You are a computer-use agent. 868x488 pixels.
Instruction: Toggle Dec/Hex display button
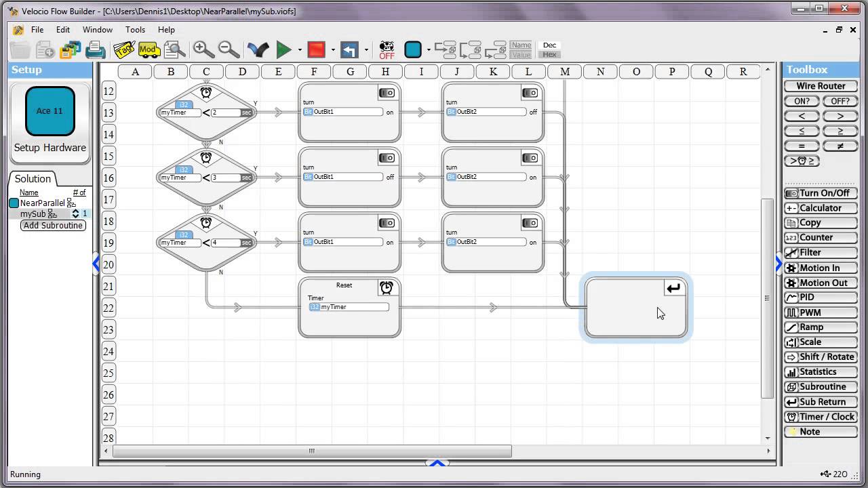[550, 49]
